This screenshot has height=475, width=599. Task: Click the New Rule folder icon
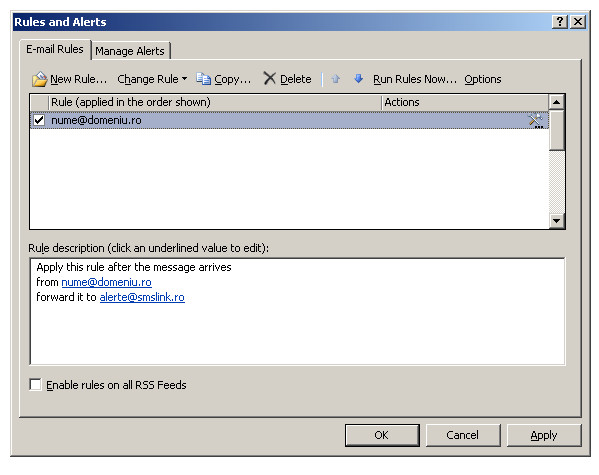(x=39, y=79)
